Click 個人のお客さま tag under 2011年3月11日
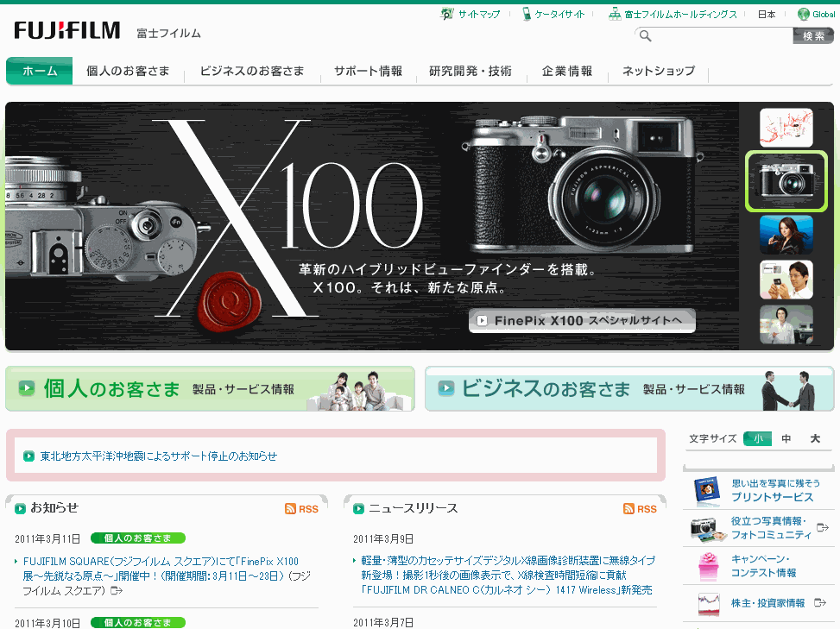The width and height of the screenshot is (840, 629). click(x=138, y=538)
